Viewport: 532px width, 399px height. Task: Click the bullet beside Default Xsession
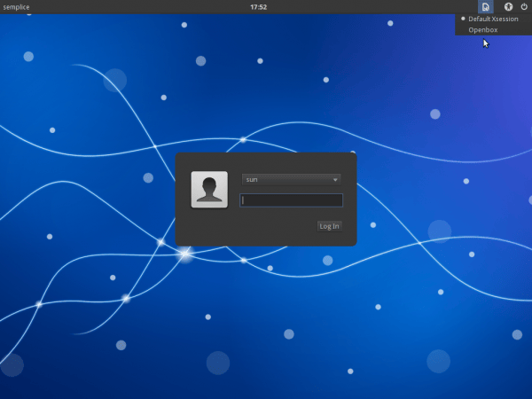coord(463,19)
